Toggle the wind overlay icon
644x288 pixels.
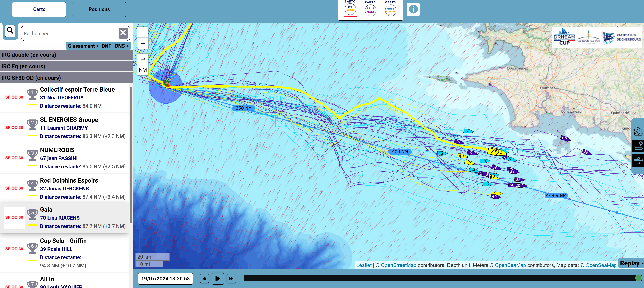pos(638,160)
